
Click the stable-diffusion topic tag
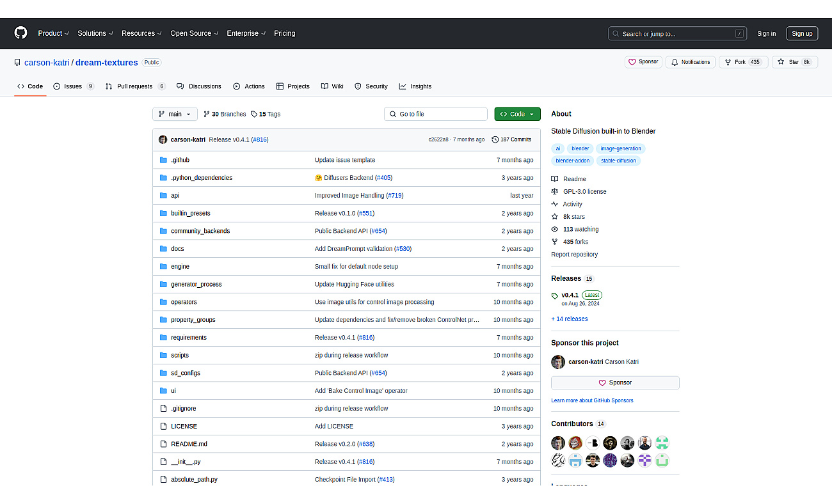(x=618, y=161)
